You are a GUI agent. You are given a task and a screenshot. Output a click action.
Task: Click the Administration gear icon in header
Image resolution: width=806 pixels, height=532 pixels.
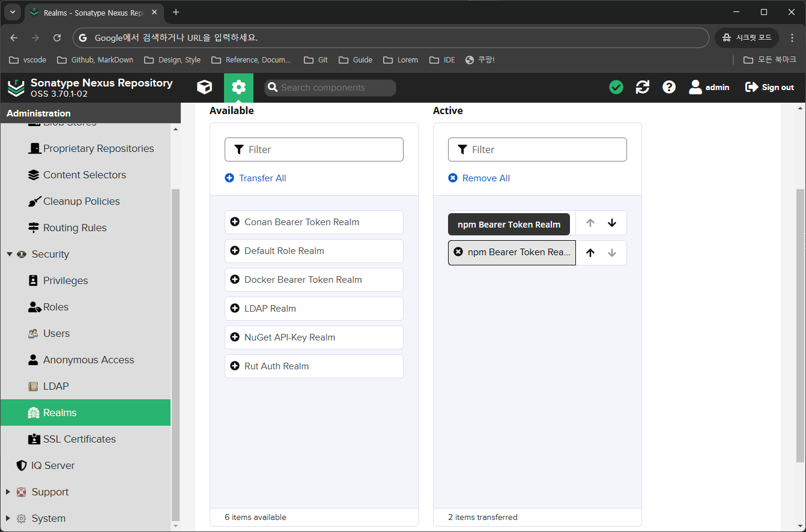point(238,88)
